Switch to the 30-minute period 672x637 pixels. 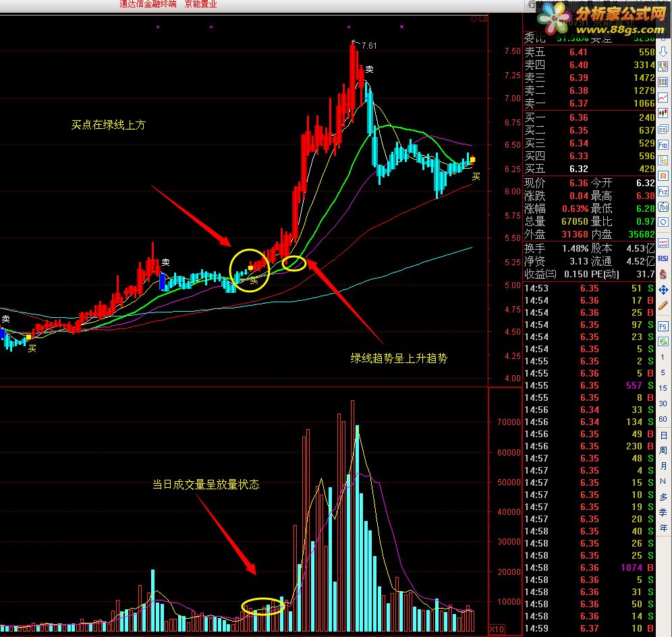point(663,404)
